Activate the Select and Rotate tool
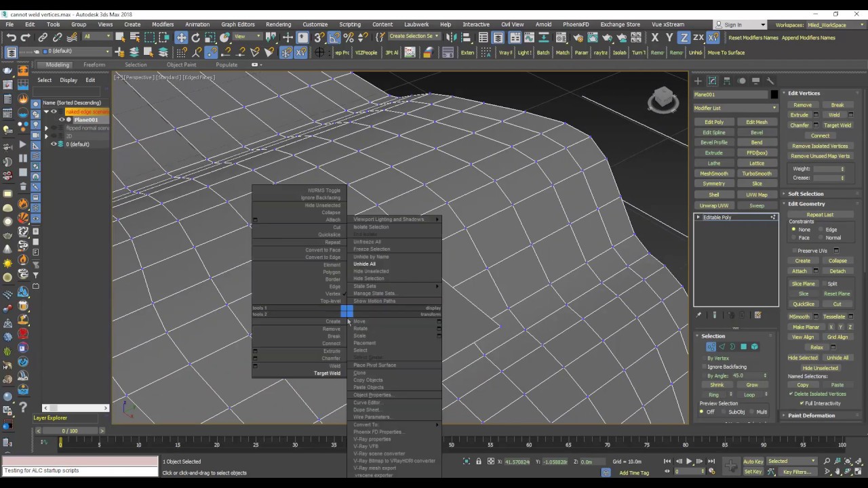The height and width of the screenshot is (488, 868). click(x=196, y=37)
